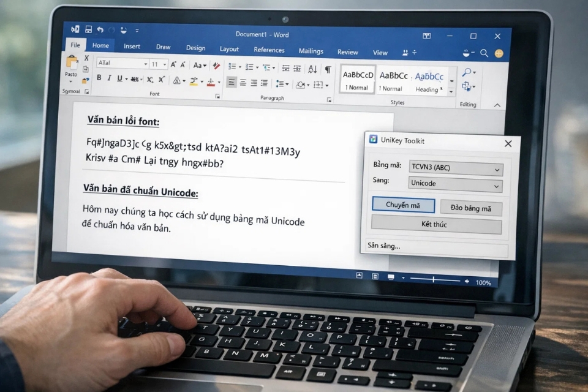Click the center alignment icon
The image size is (588, 392).
coord(243,83)
